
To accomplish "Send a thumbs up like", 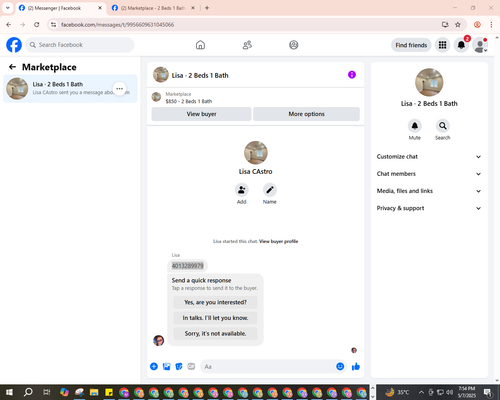I will 356,367.
